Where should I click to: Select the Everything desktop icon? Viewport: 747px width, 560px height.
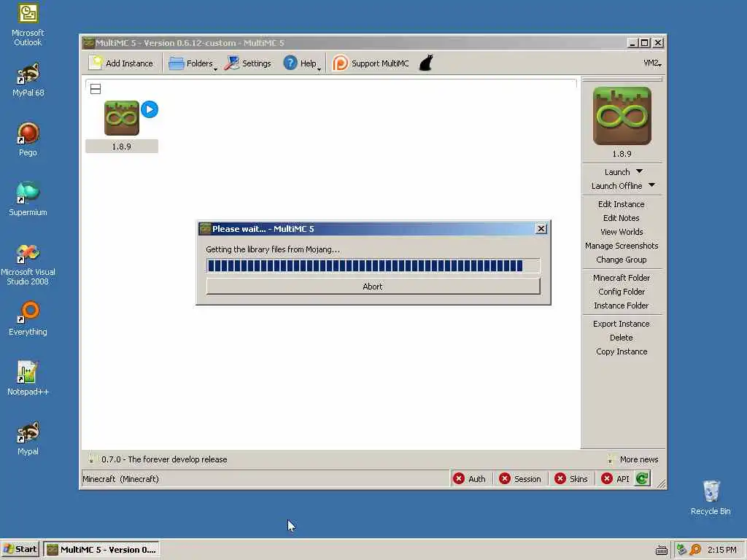pyautogui.click(x=28, y=319)
